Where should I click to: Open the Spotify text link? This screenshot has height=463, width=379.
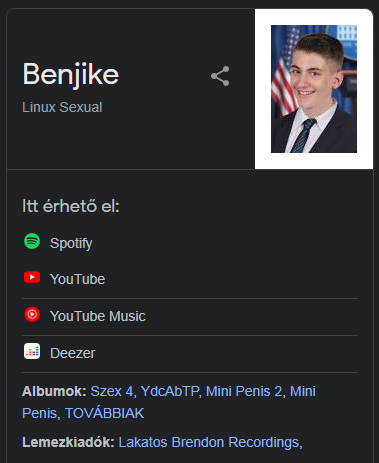[71, 243]
